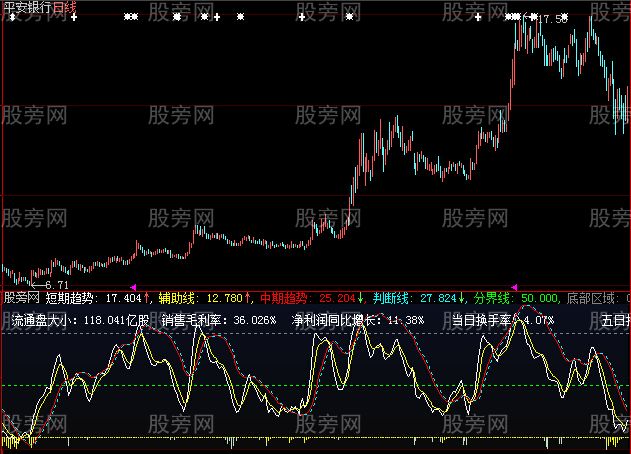Click the 中期趋势 25.204 indicator value
Viewport: 631px width, 454px height.
[x=312, y=298]
